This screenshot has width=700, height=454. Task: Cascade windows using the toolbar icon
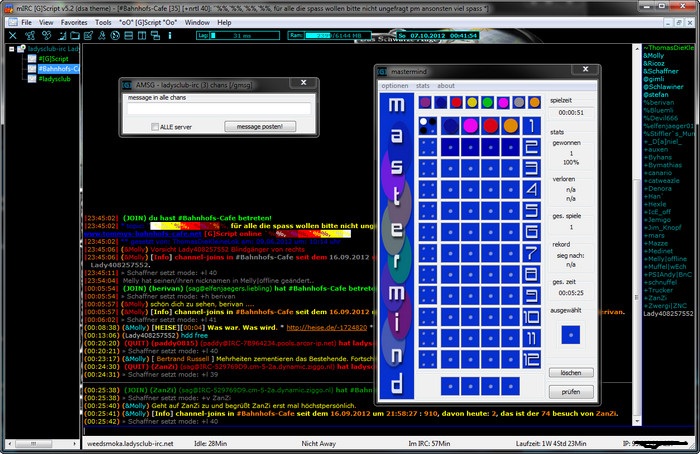(155, 35)
